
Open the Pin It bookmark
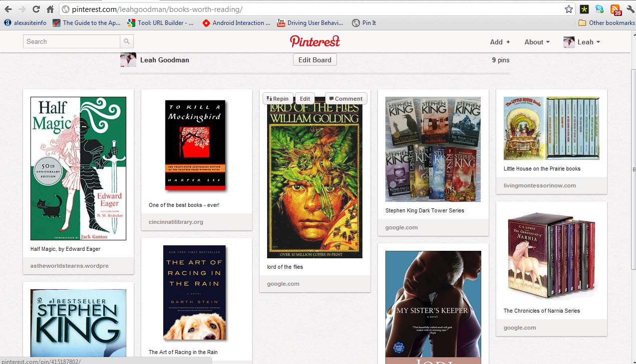tap(364, 23)
